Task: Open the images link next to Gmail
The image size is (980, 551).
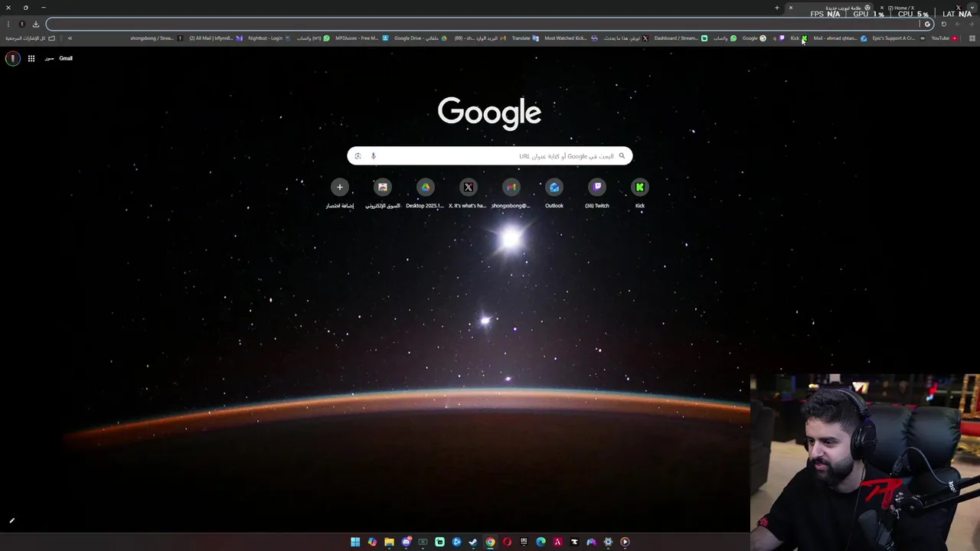Action: [49, 58]
